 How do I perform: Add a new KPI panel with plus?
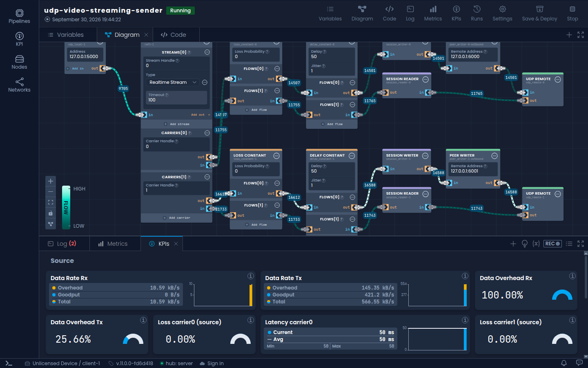click(513, 244)
